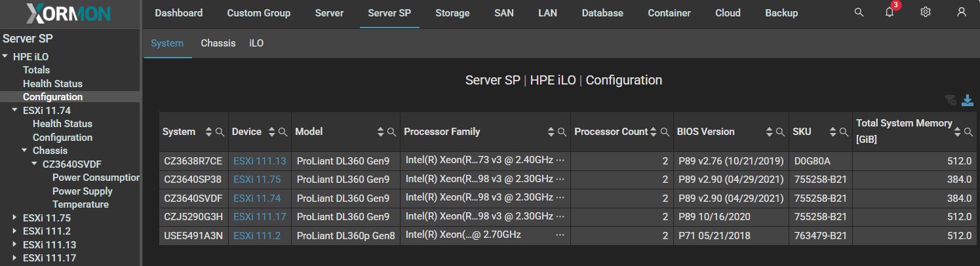This screenshot has width=980, height=266.
Task: Select the System tab
Action: [x=167, y=43]
